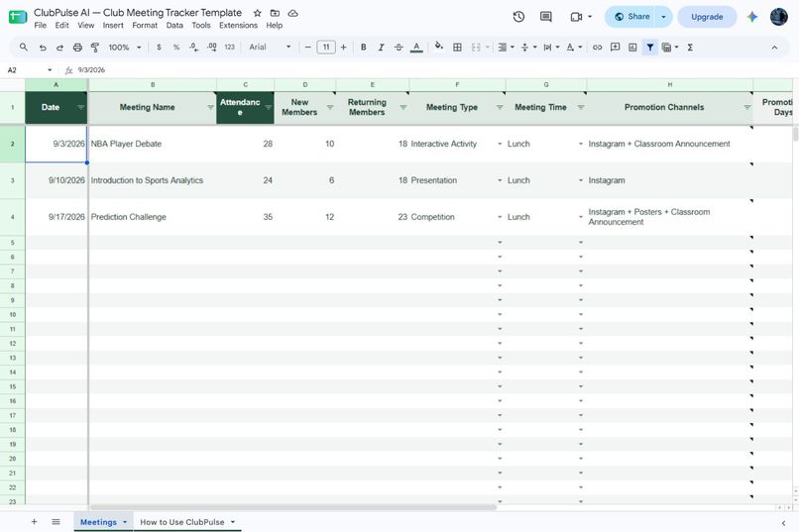Activate the Paint format tool
Viewport: 799px width, 532px height.
[x=95, y=48]
